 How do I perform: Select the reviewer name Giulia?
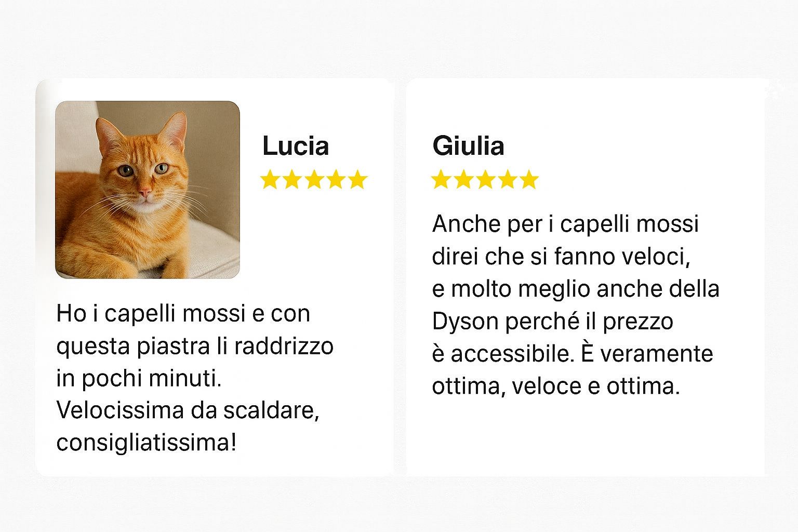click(468, 146)
